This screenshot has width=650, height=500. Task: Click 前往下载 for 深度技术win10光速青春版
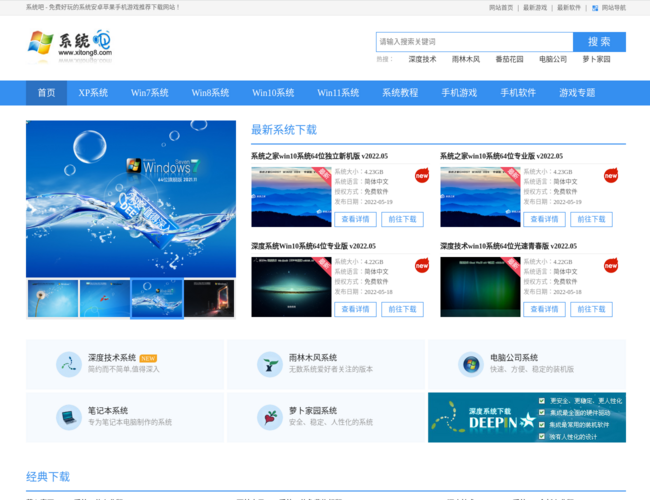(592, 309)
